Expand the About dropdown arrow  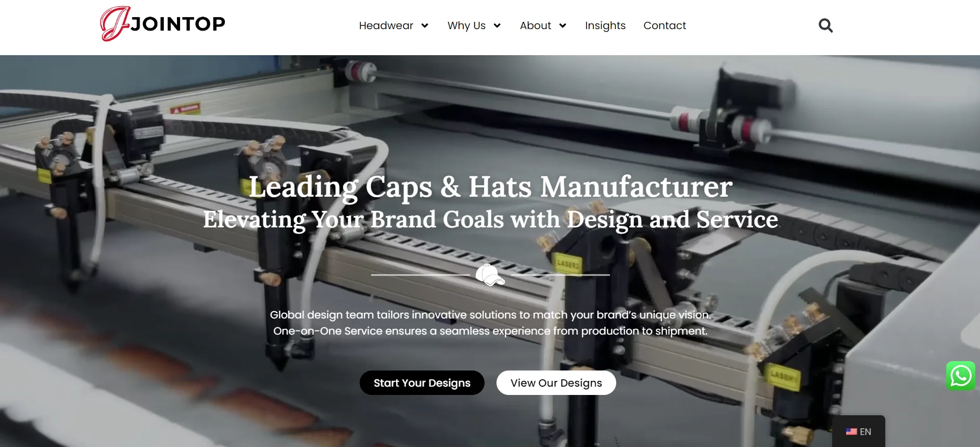563,25
